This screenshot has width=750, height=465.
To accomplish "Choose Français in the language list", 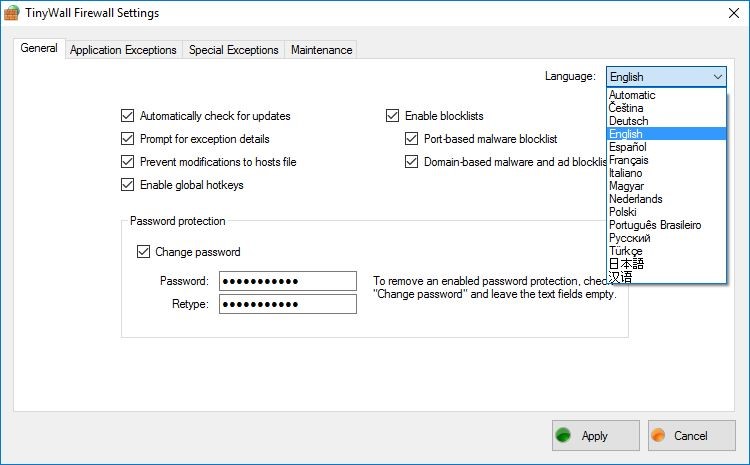I will pyautogui.click(x=628, y=160).
